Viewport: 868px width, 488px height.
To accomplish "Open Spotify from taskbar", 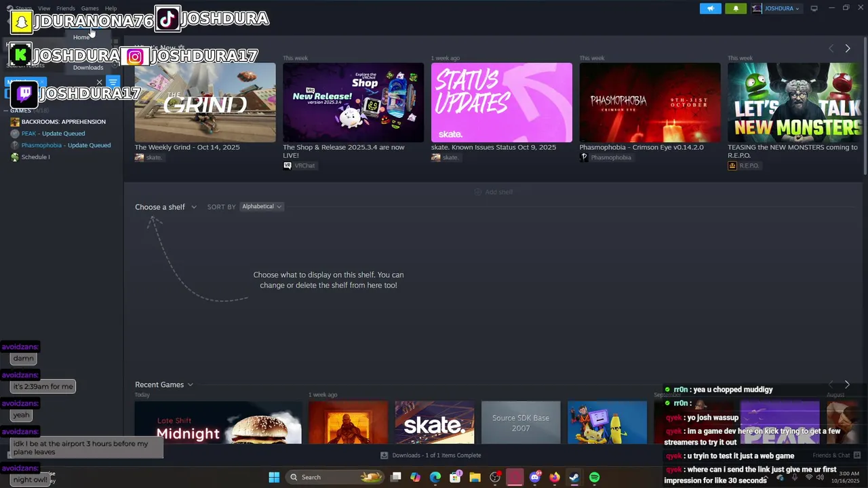I will (594, 477).
